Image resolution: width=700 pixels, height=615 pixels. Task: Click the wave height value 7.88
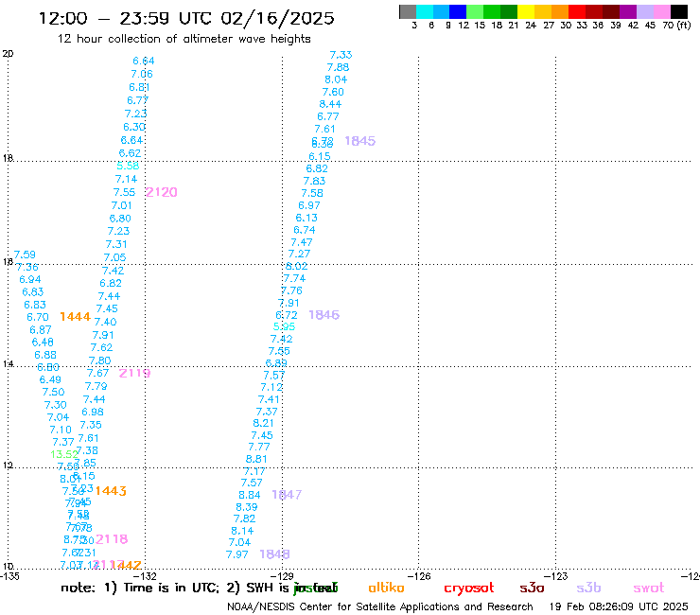338,67
